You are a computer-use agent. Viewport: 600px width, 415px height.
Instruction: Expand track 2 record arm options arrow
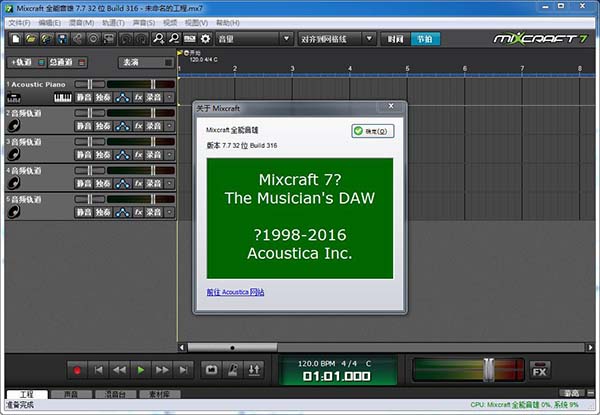[x=170, y=126]
